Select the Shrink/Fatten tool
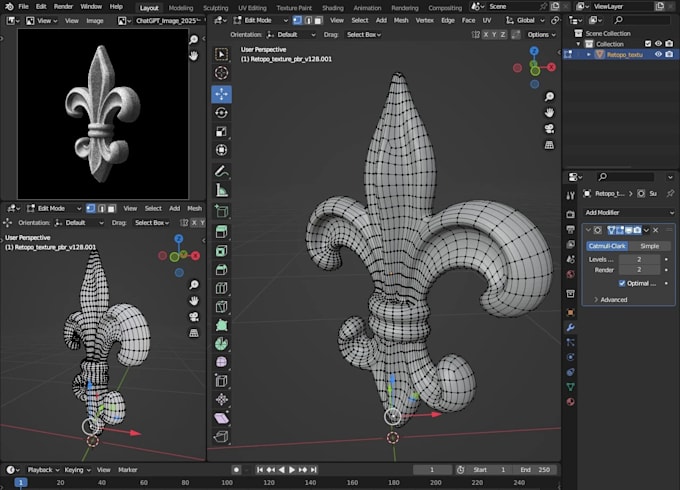680x490 pixels. click(221, 399)
